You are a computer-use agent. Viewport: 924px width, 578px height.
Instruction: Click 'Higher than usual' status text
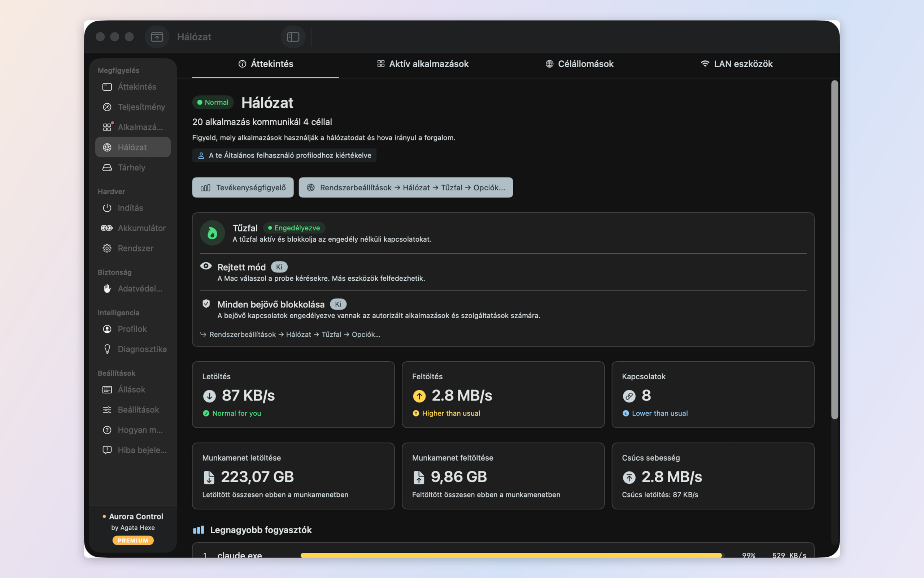[451, 413]
